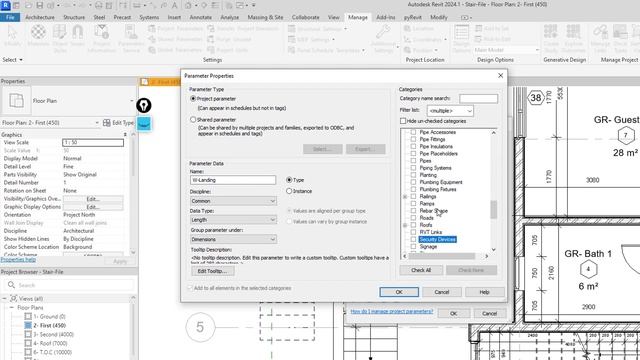The width and height of the screenshot is (640, 360).
Task: Choose the Instance radio option
Action: coord(289,191)
